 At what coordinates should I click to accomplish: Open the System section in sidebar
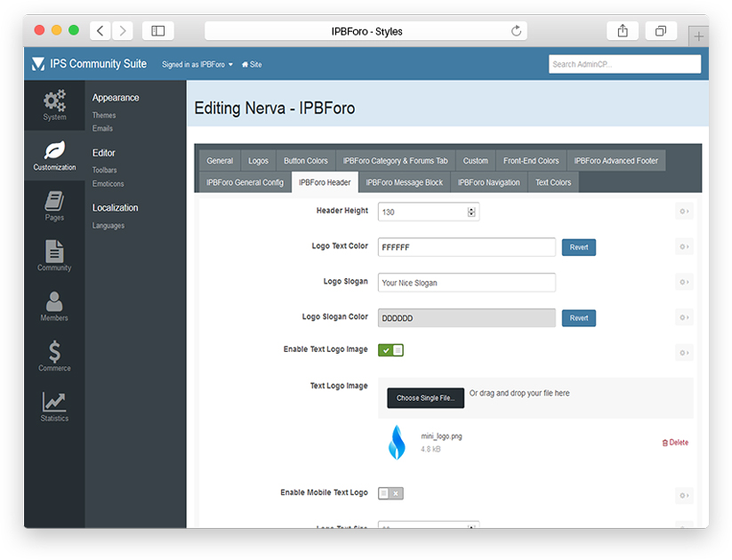point(54,105)
